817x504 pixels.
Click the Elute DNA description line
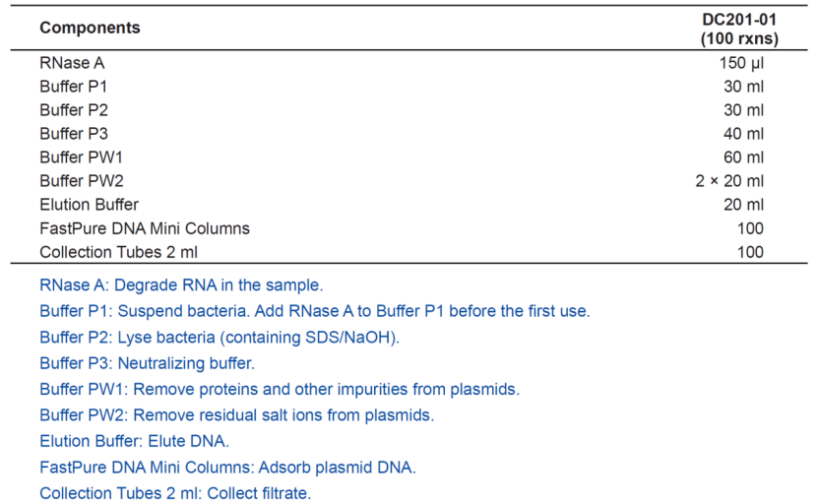click(x=135, y=441)
